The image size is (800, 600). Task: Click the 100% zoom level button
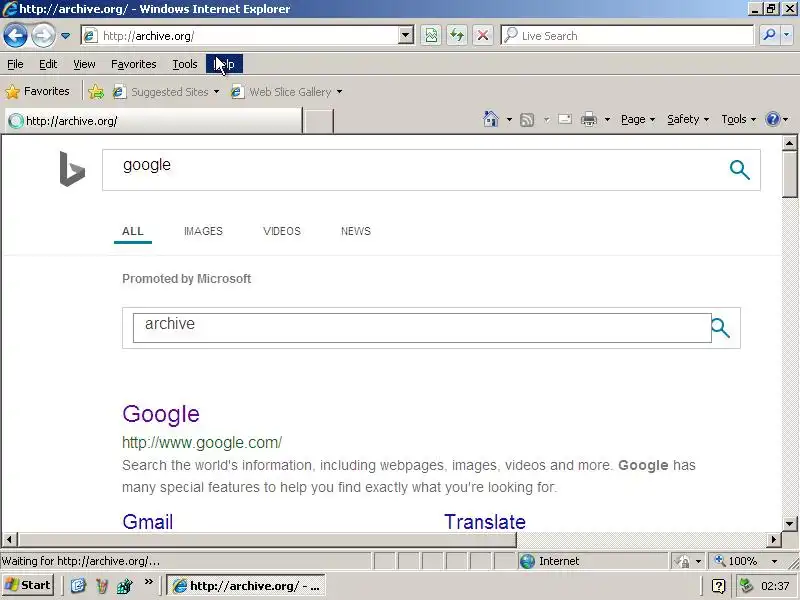736,561
